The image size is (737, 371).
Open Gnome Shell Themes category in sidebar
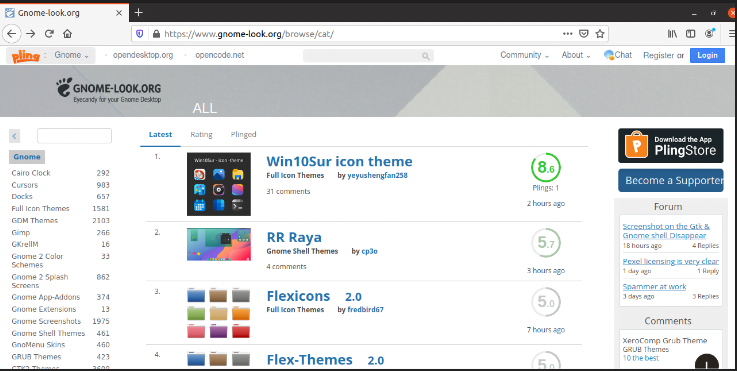(x=48, y=333)
